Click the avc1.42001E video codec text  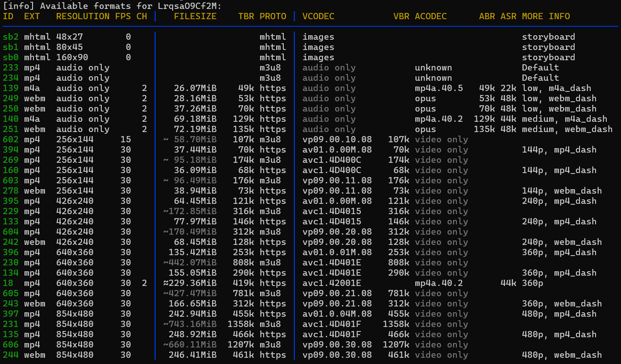click(x=331, y=283)
